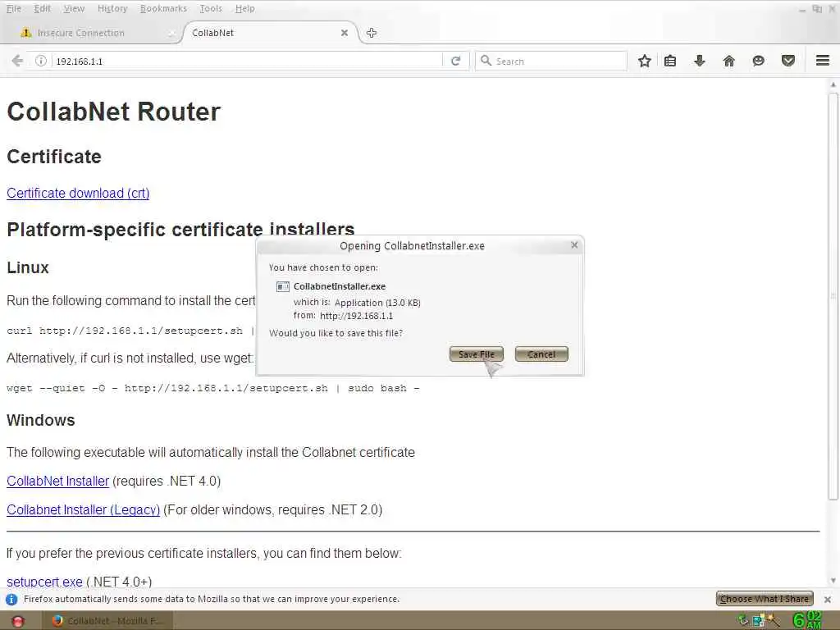840x630 pixels.
Task: Dismiss the Mozilla data notification bar
Action: [x=828, y=599]
